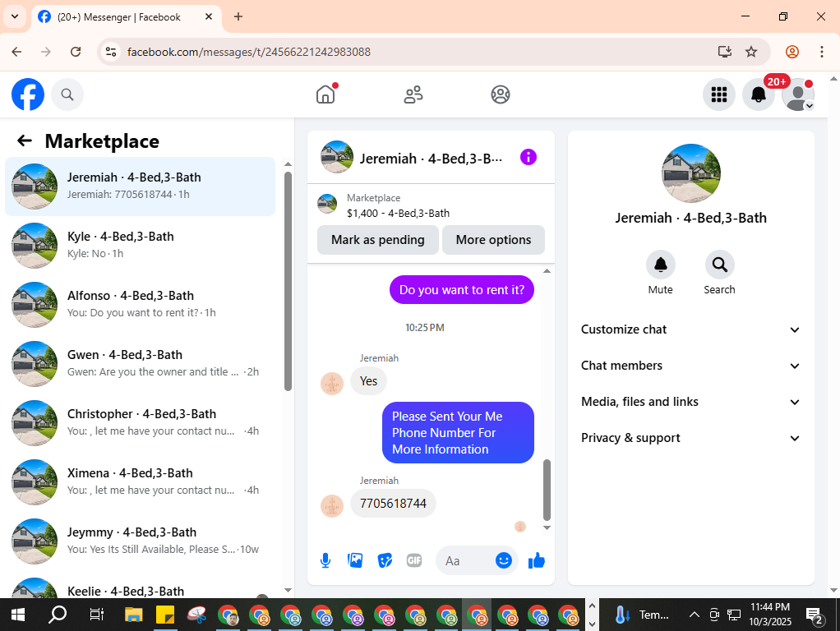Expand Chat members section
This screenshot has height=631, width=840.
[x=690, y=366]
